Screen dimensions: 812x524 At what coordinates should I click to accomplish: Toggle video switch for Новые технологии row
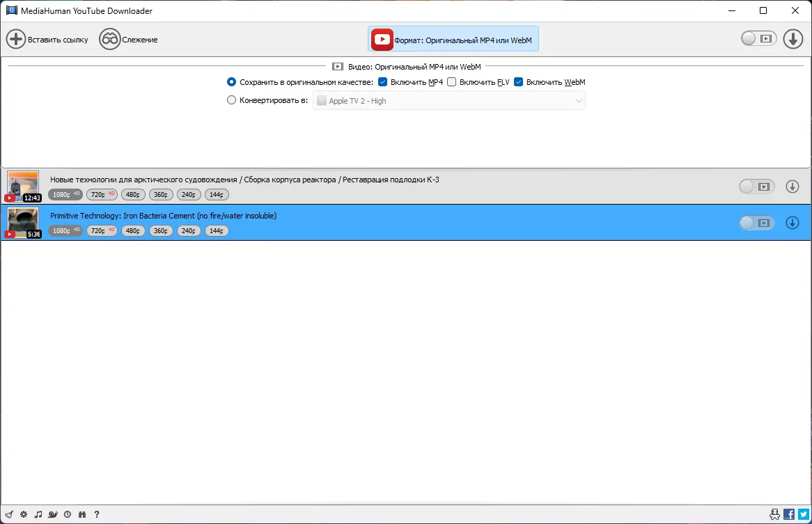tap(756, 186)
